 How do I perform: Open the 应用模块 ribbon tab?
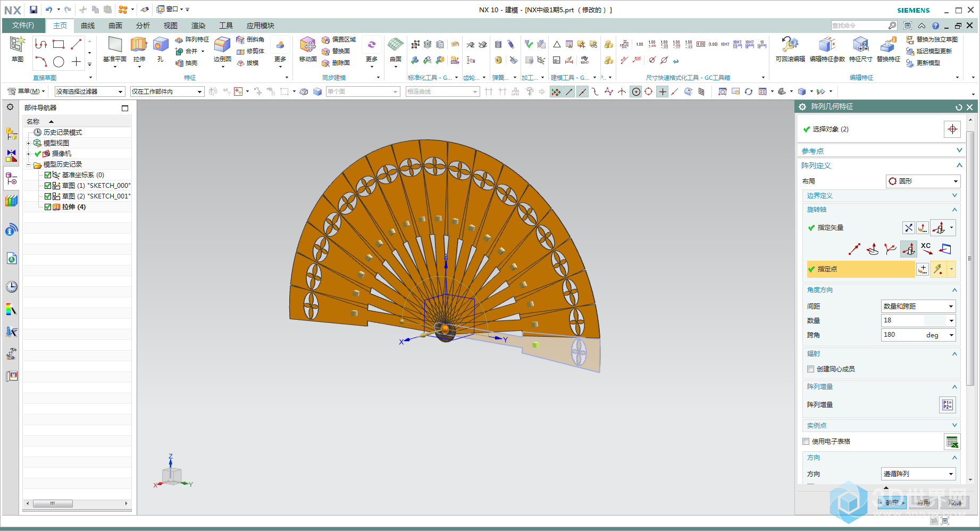(x=261, y=26)
